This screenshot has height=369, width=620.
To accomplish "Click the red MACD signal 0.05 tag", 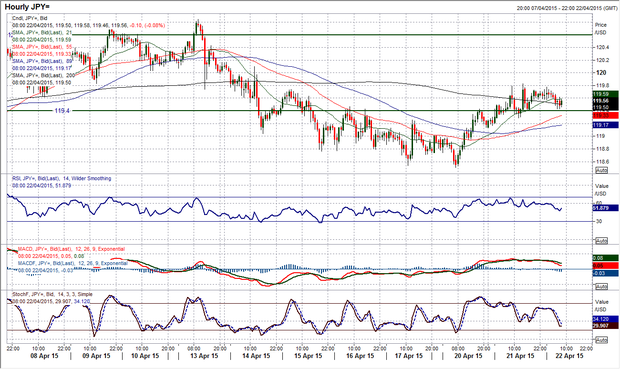I will (x=605, y=266).
